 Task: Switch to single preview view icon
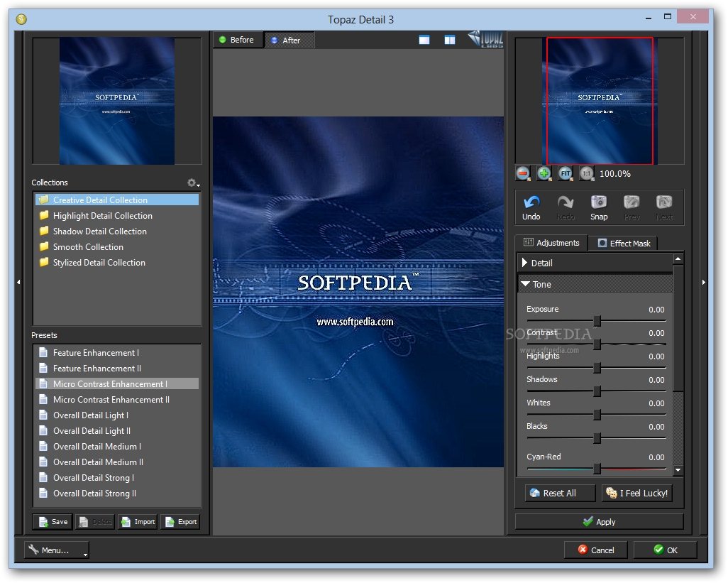click(x=424, y=40)
